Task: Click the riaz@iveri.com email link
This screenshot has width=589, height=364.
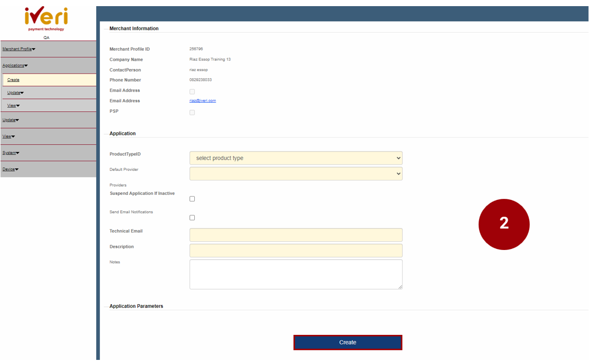Action: 202,101
